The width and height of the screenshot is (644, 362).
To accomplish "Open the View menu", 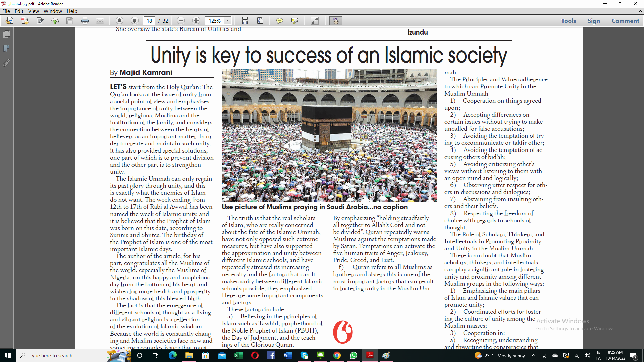I will [x=33, y=11].
